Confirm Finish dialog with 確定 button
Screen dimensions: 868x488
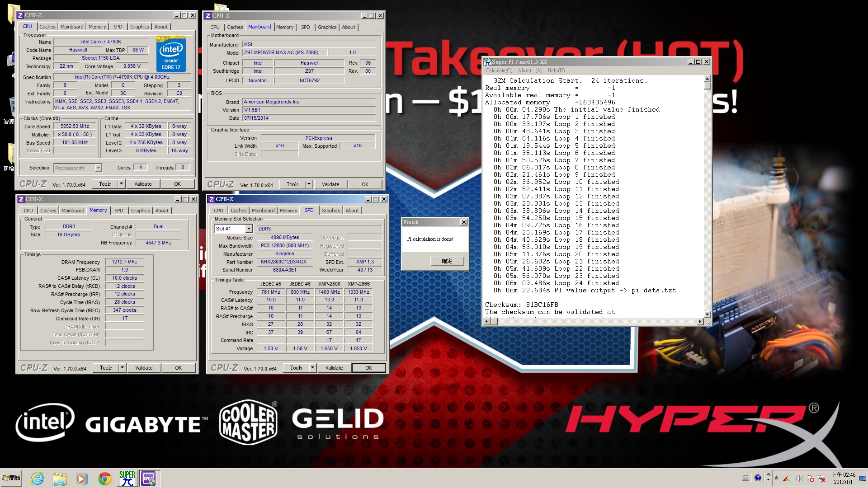(x=447, y=261)
